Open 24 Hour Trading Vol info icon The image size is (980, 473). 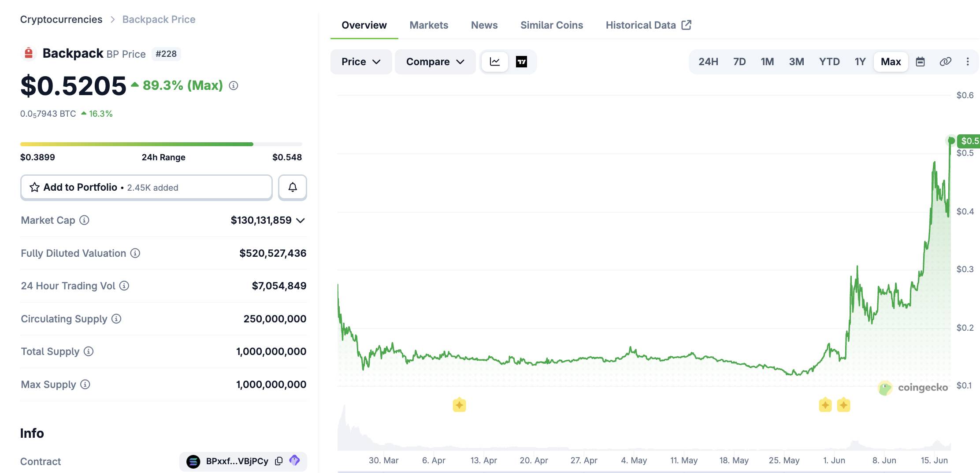tap(124, 285)
